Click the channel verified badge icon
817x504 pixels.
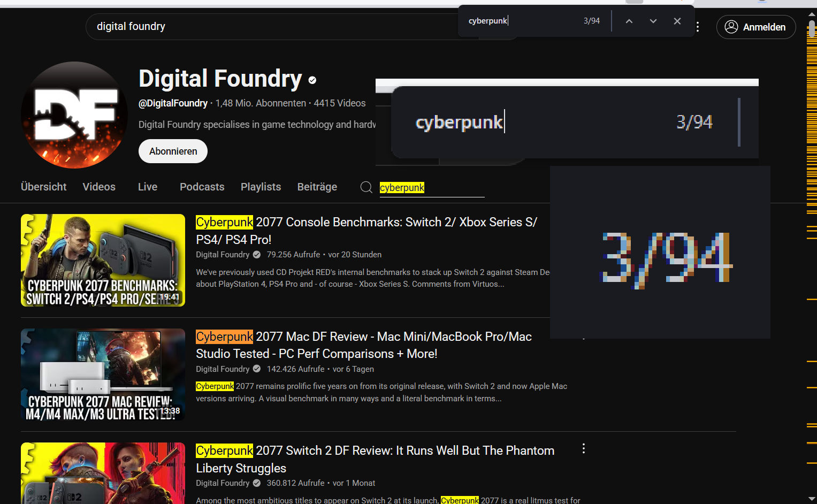tap(312, 80)
